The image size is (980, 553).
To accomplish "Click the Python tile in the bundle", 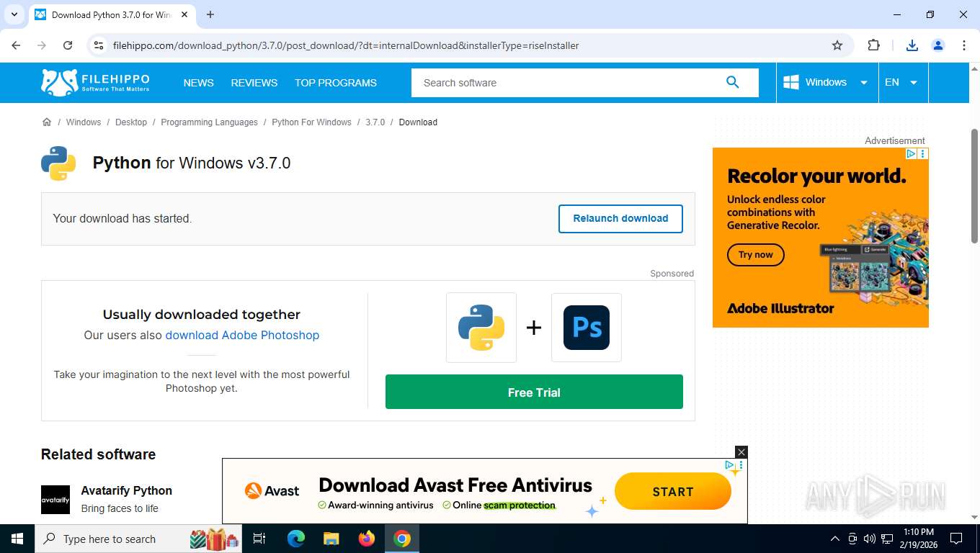I will [481, 328].
